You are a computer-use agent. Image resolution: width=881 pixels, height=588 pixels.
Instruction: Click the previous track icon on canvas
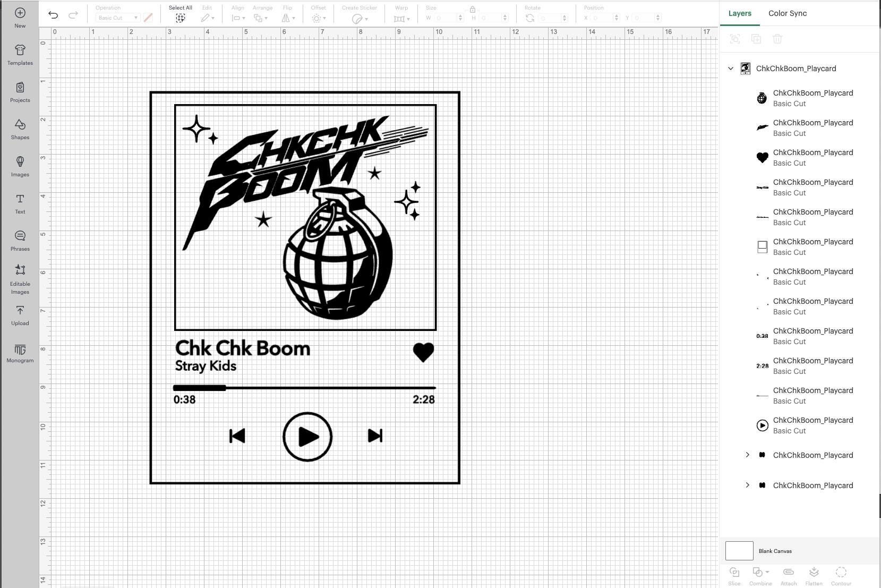237,436
